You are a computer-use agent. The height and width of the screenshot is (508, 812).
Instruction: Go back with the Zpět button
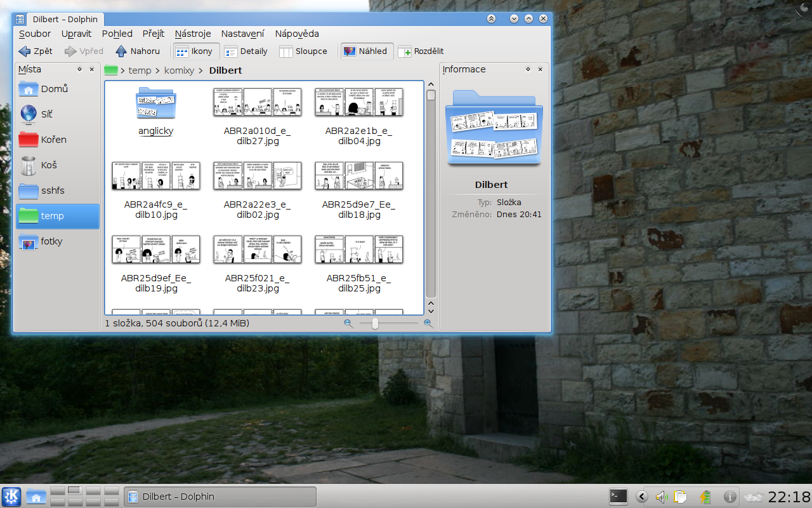click(36, 51)
